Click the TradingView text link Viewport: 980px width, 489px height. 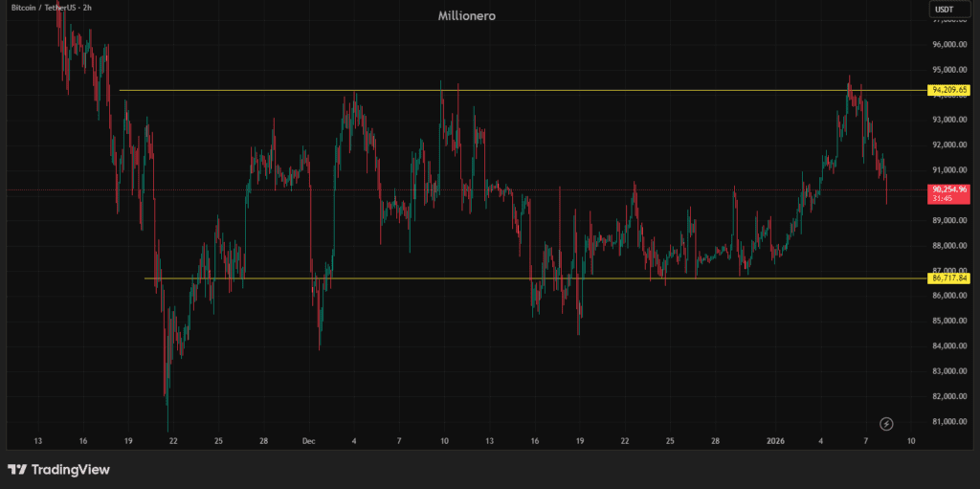(70, 470)
